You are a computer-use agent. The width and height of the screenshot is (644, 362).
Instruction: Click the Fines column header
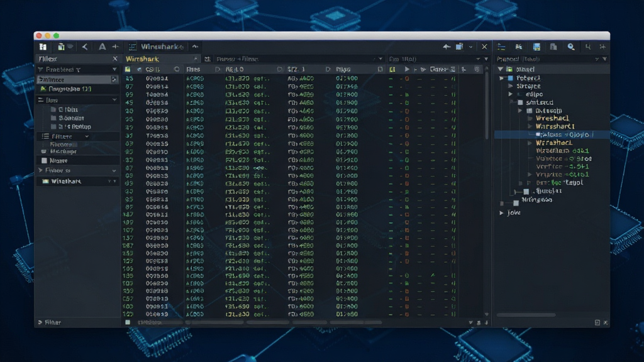(193, 69)
